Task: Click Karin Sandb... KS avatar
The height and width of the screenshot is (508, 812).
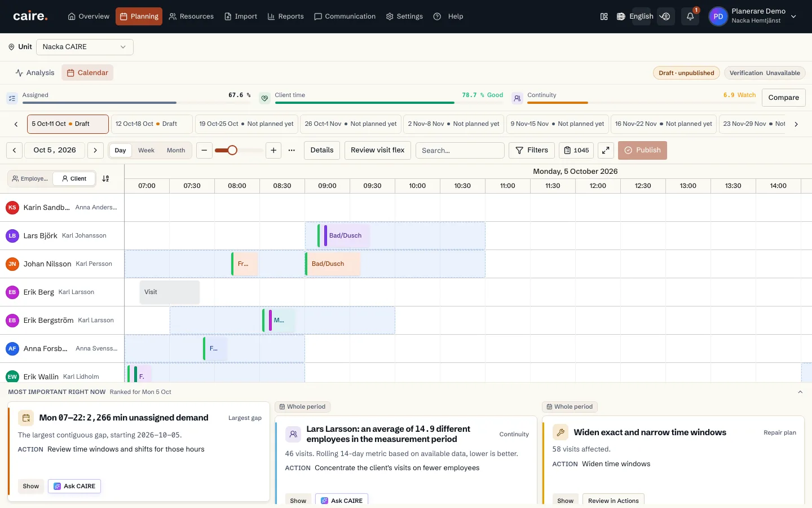Action: tap(12, 208)
